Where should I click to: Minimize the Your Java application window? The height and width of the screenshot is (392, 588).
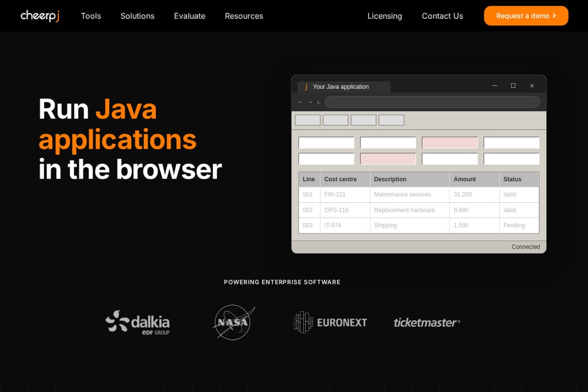point(495,85)
